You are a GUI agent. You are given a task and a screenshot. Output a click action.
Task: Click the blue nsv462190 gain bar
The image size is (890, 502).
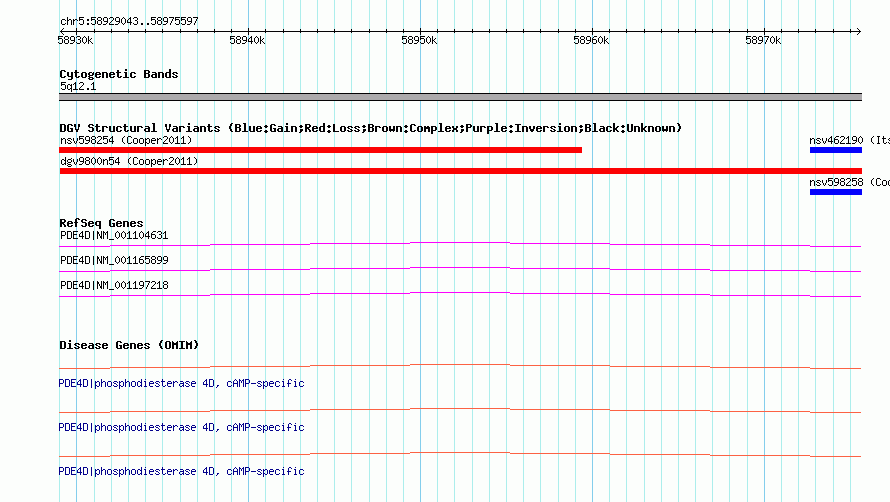pos(836,150)
